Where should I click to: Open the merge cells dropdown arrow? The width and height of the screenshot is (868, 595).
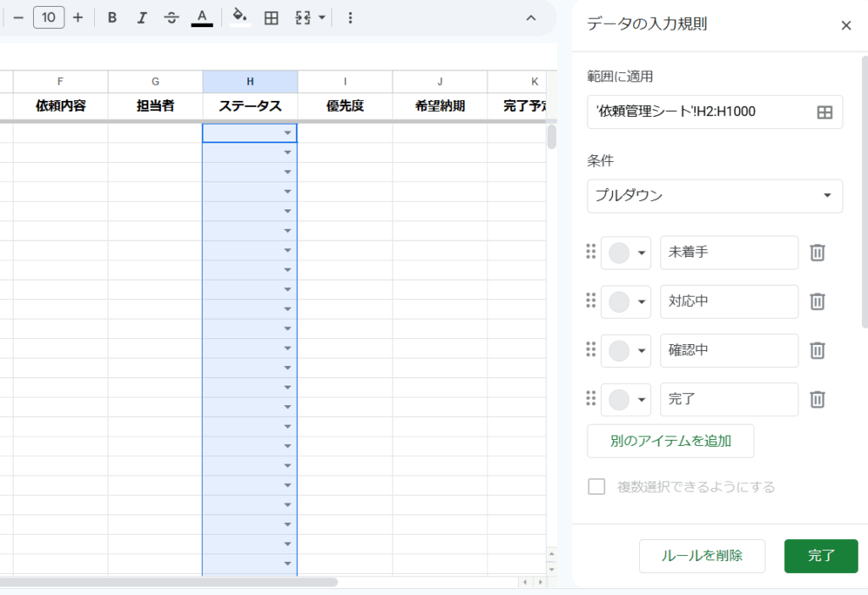tap(322, 18)
